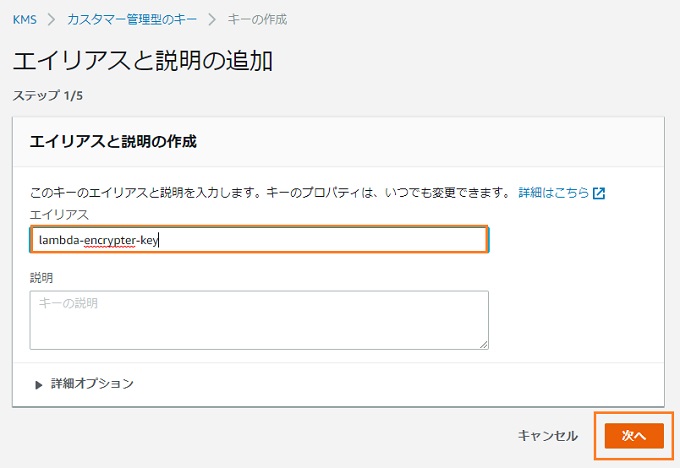Focus the エイリアス input field
Viewport: 680px width, 468px height.
point(259,239)
